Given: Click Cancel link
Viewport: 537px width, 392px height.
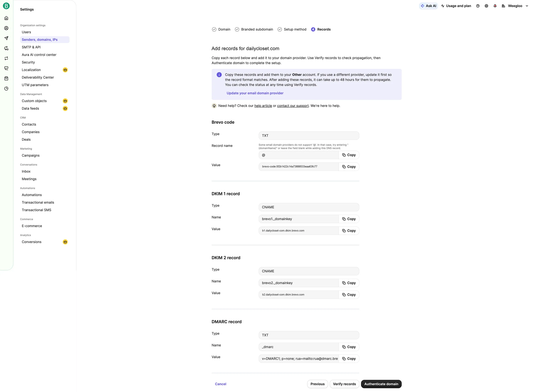Looking at the screenshot, I should pos(220,384).
